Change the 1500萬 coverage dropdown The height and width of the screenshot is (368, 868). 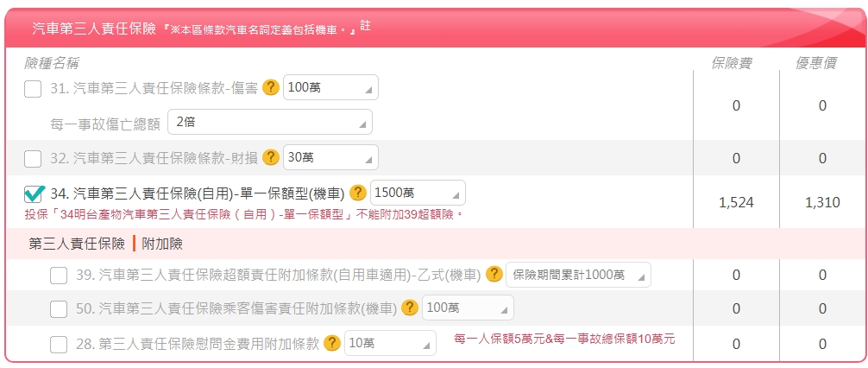click(418, 193)
